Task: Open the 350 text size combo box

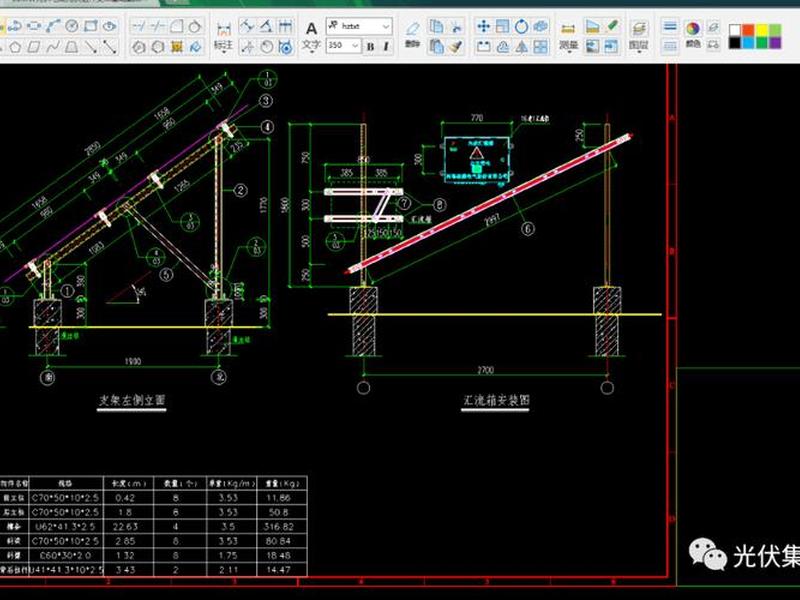Action: point(344,45)
